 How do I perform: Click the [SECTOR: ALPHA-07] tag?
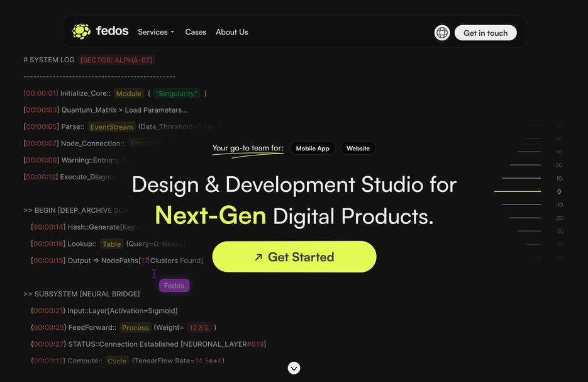116,60
